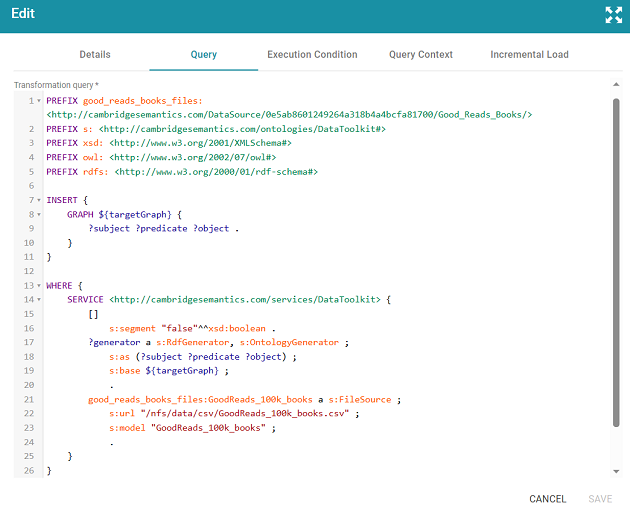The height and width of the screenshot is (509, 630).
Task: Click the scrollbar down arrow
Action: (614, 470)
